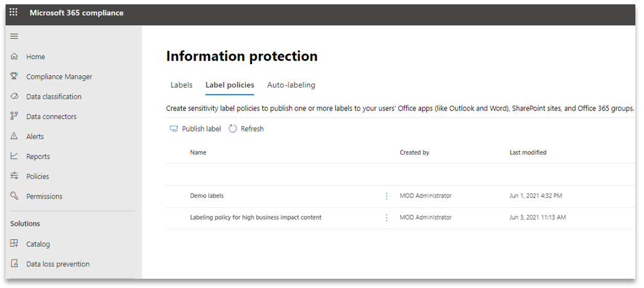644x288 pixels.
Task: Click the Alerts triangle icon
Action: point(14,136)
